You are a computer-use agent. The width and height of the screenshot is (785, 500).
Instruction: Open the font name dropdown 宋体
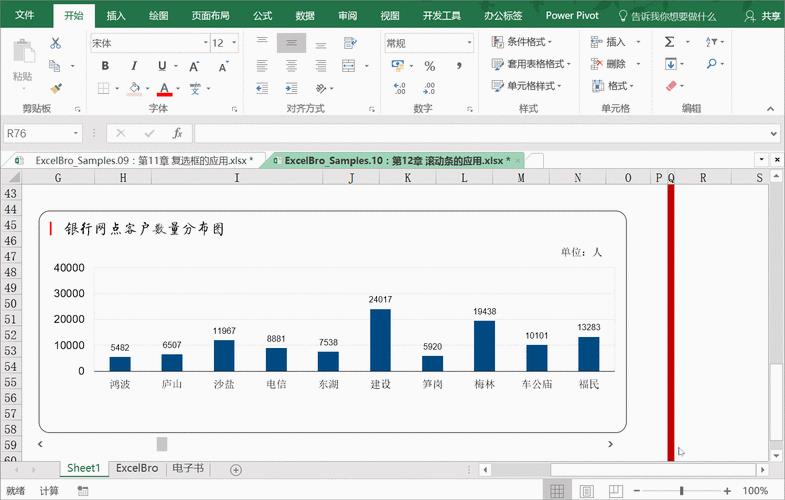click(205, 43)
